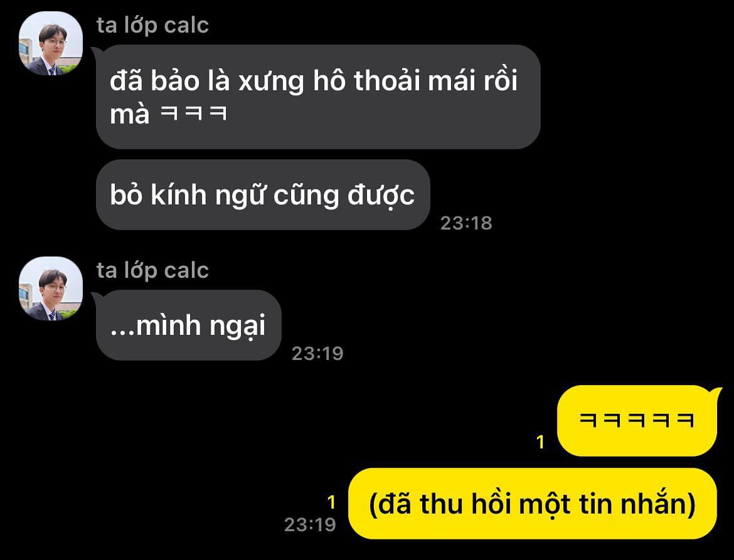This screenshot has width=734, height=560.
Task: Click the 23:19 timestamp beside the recalled message
Action: 310,524
